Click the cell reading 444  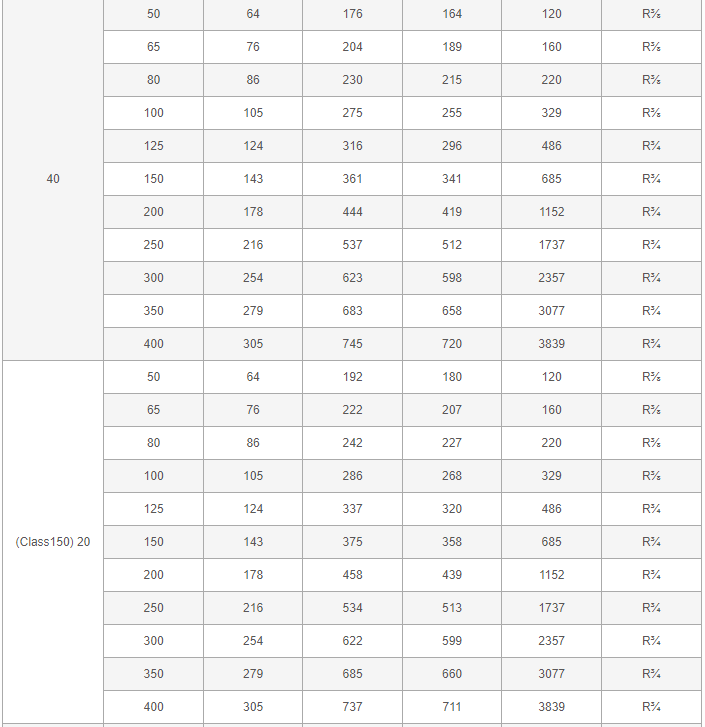point(352,212)
